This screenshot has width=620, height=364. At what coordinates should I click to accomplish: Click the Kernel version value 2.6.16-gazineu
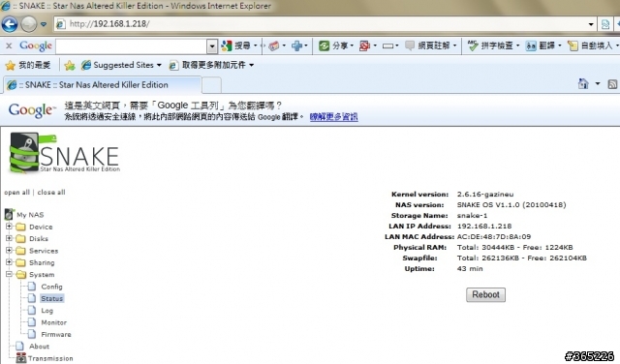[x=485, y=194]
